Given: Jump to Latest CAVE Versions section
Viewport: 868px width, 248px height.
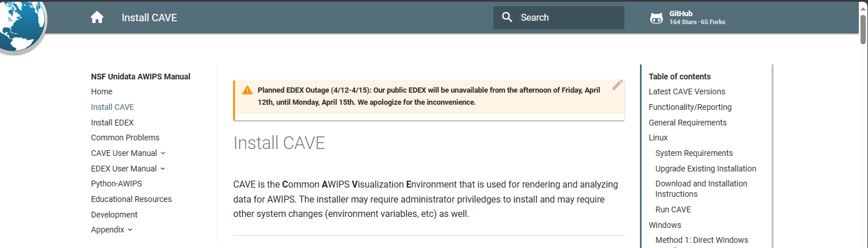Looking at the screenshot, I should (x=686, y=91).
